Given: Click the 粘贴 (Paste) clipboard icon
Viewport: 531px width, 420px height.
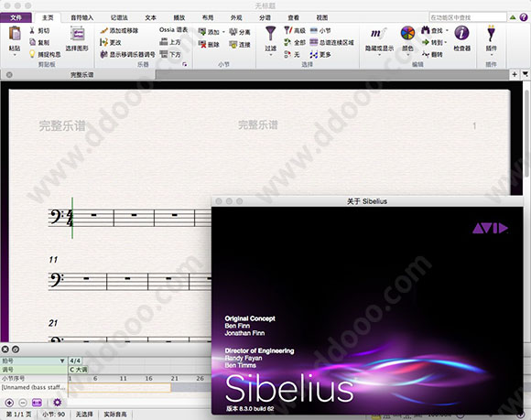Looking at the screenshot, I should 15,34.
